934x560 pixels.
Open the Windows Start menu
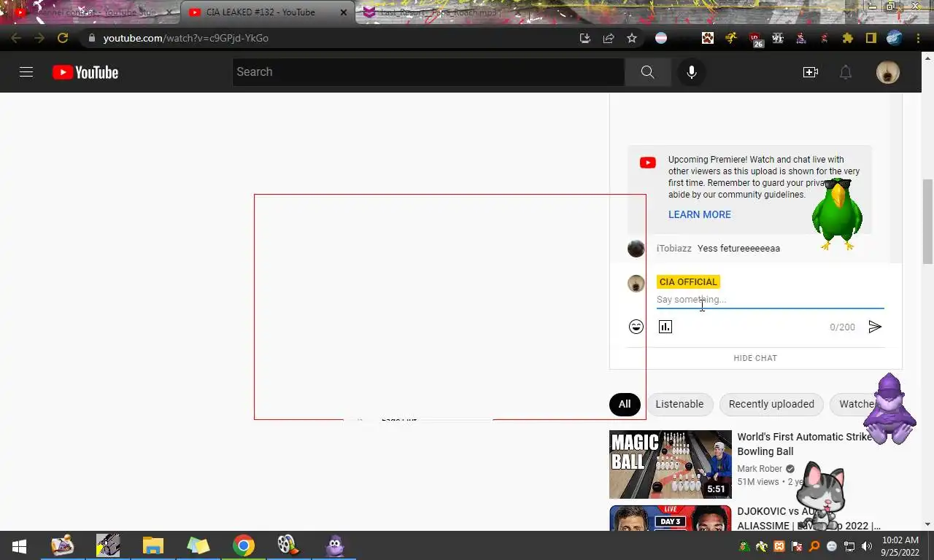(x=20, y=545)
